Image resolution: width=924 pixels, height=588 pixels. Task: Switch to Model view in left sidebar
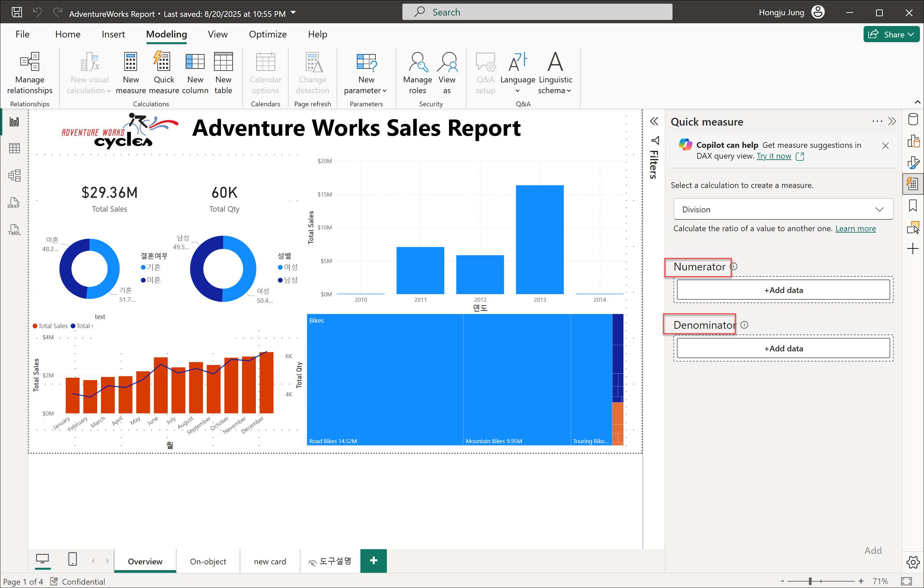pos(15,176)
